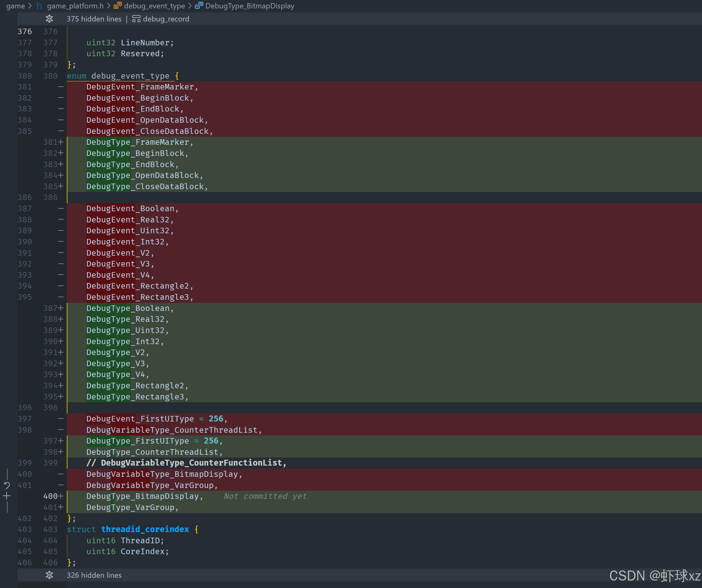This screenshot has height=588, width=702.
Task: Click the unfold icon beside 375 hidden lines
Action: pos(49,19)
